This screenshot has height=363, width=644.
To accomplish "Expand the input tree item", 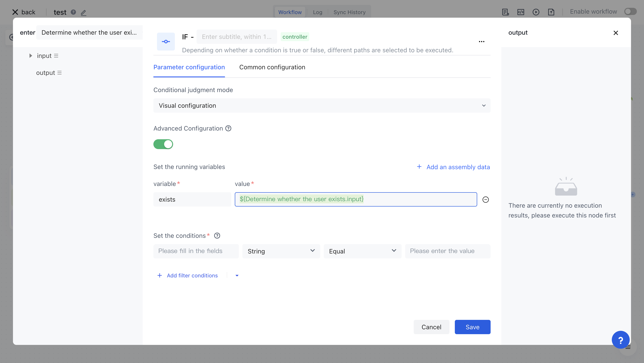I will click(30, 56).
